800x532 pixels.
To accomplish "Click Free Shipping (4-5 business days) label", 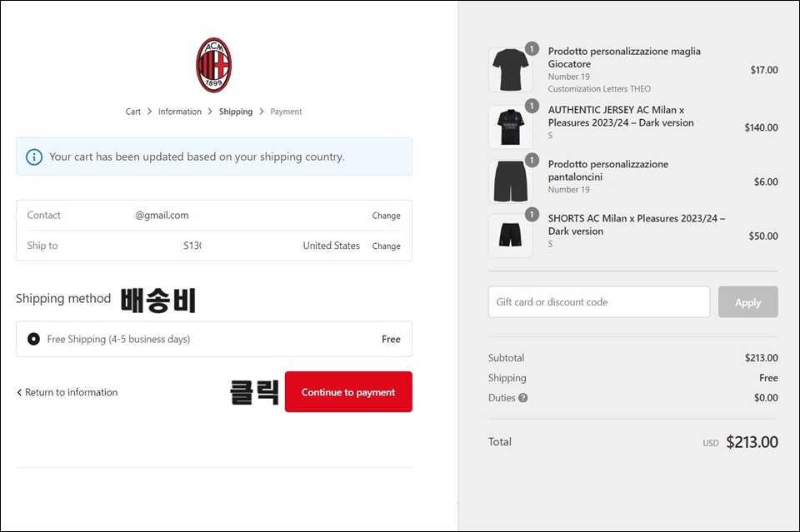I will click(x=118, y=339).
